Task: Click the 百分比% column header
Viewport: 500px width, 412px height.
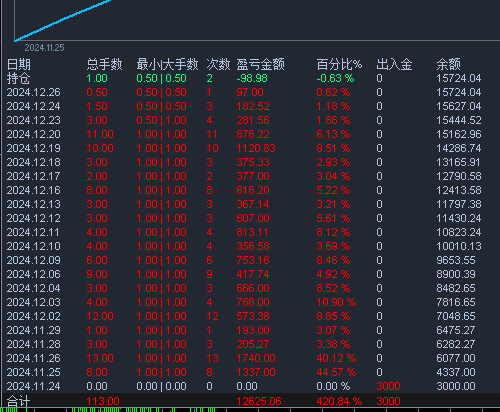Action: click(x=339, y=64)
